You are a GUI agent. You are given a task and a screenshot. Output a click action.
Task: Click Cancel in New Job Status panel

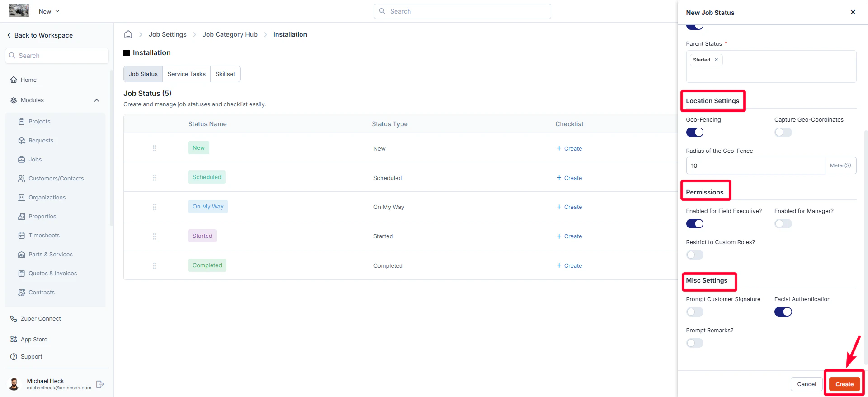tap(807, 384)
